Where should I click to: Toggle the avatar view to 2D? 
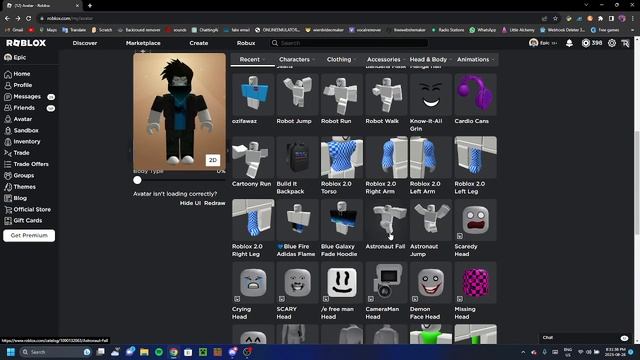[213, 160]
